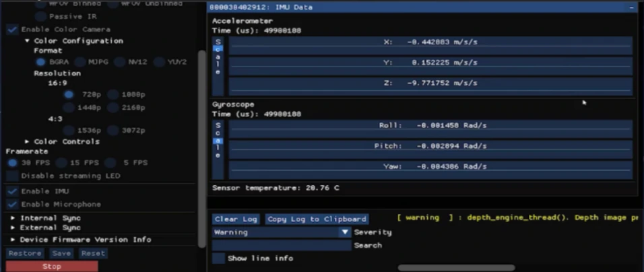Choose the 1080p resolution option
The width and height of the screenshot is (644, 272).
(113, 95)
